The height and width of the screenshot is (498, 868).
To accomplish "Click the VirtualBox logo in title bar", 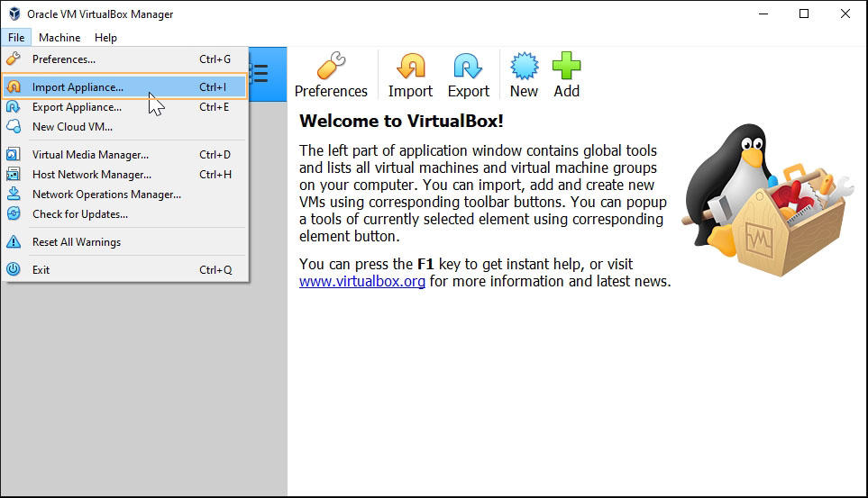I will click(x=14, y=14).
